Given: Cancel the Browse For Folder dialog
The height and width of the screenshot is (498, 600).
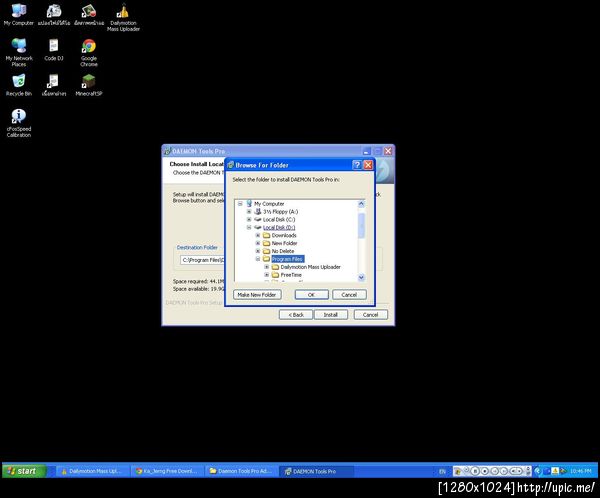Looking at the screenshot, I should tap(349, 295).
